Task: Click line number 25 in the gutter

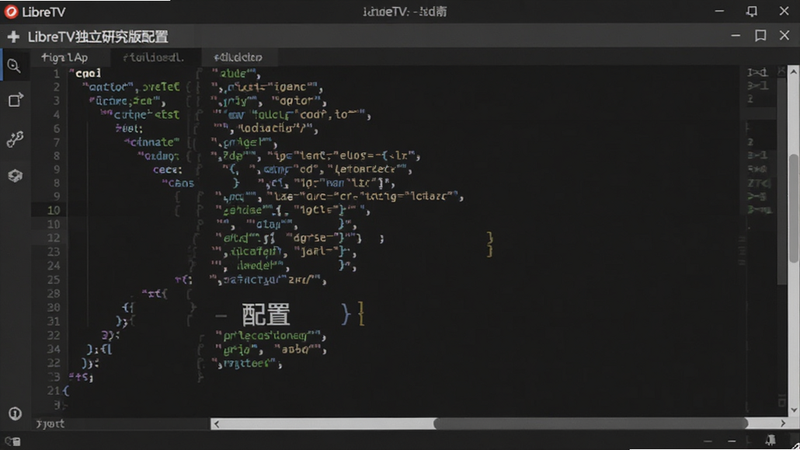Action: tap(54, 280)
